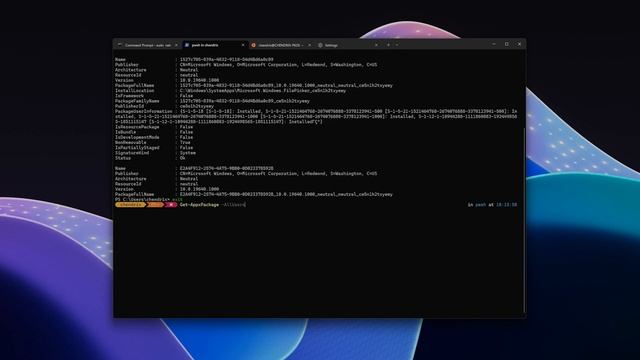
Task: Select the pwsh PowerShell tab
Action: [x=215, y=45]
